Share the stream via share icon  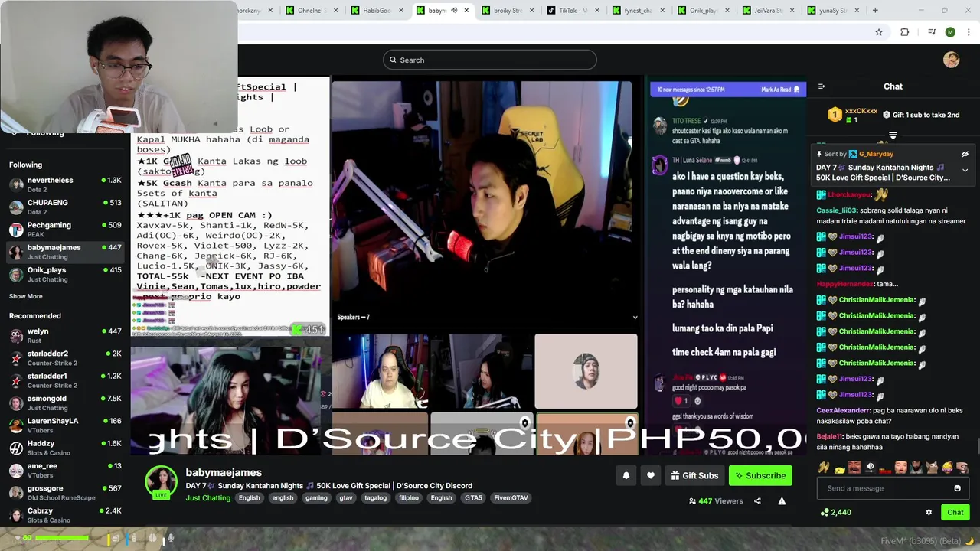click(757, 501)
